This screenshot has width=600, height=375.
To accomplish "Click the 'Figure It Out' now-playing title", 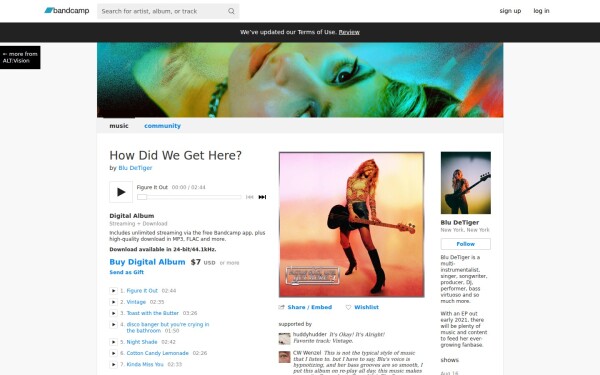I will (x=152, y=187).
